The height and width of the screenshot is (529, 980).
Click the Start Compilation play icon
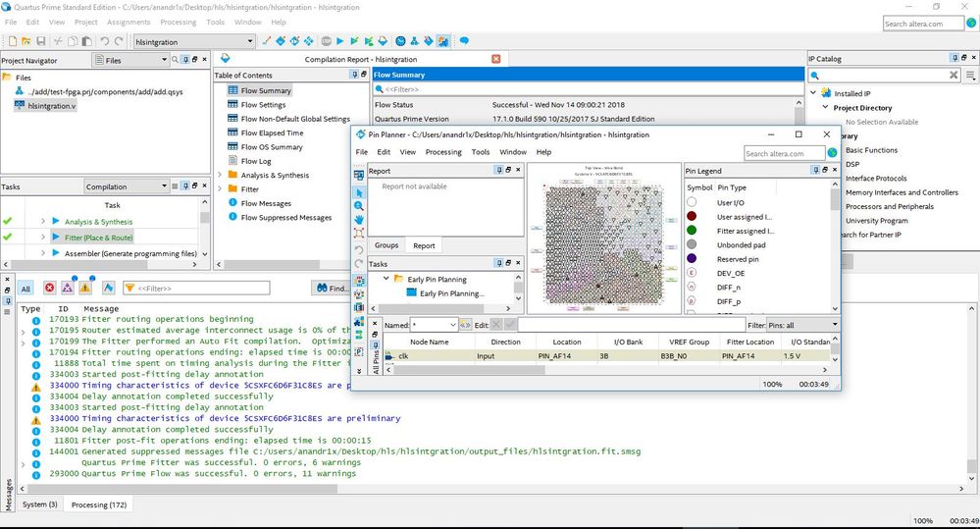339,41
